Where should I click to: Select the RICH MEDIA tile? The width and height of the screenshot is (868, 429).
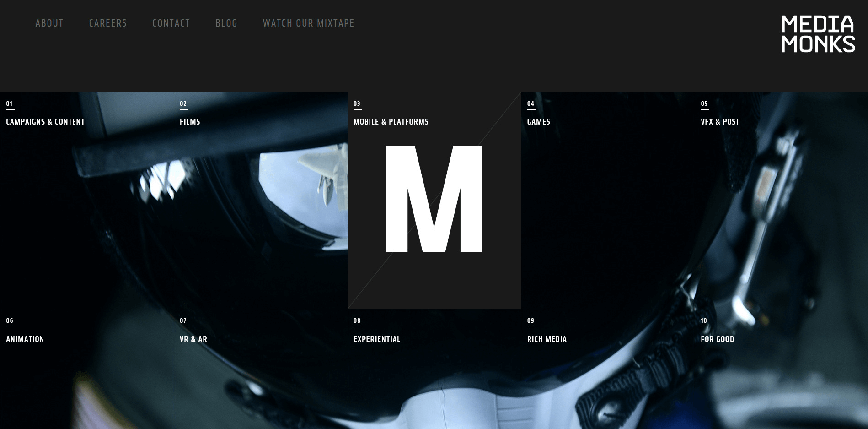tap(547, 339)
